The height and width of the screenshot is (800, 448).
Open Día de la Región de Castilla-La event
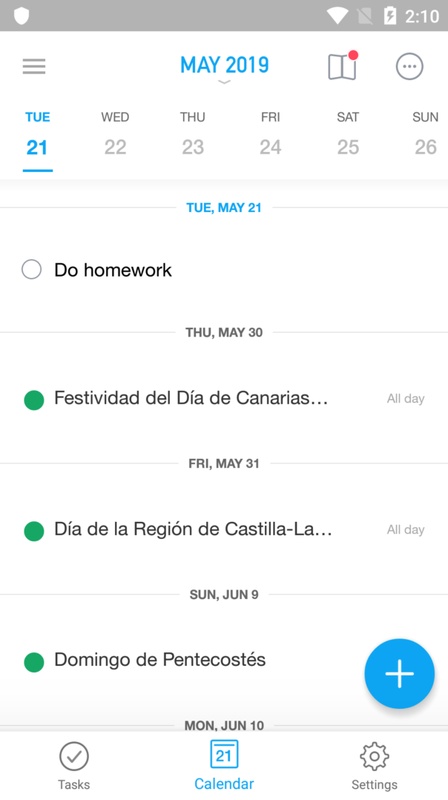click(x=224, y=530)
